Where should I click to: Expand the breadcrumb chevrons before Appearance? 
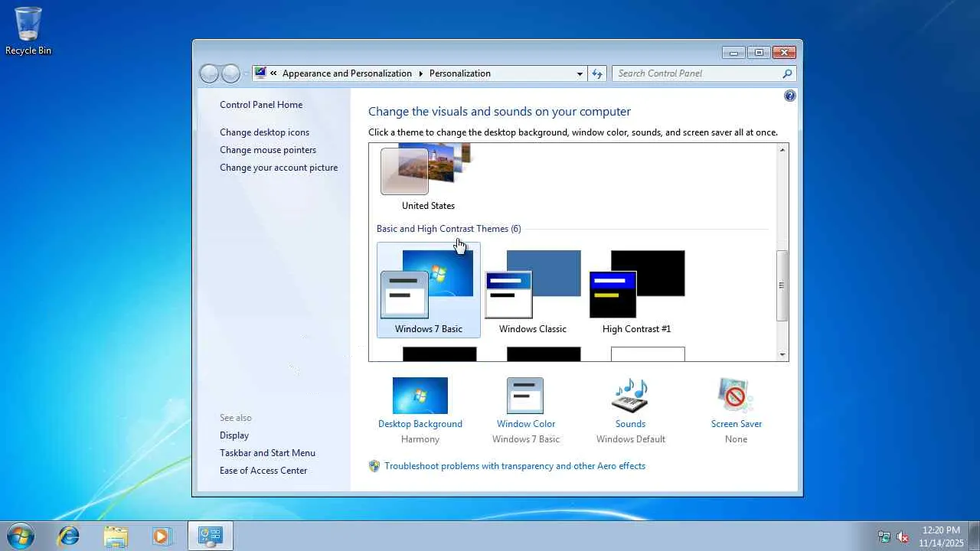pos(273,73)
